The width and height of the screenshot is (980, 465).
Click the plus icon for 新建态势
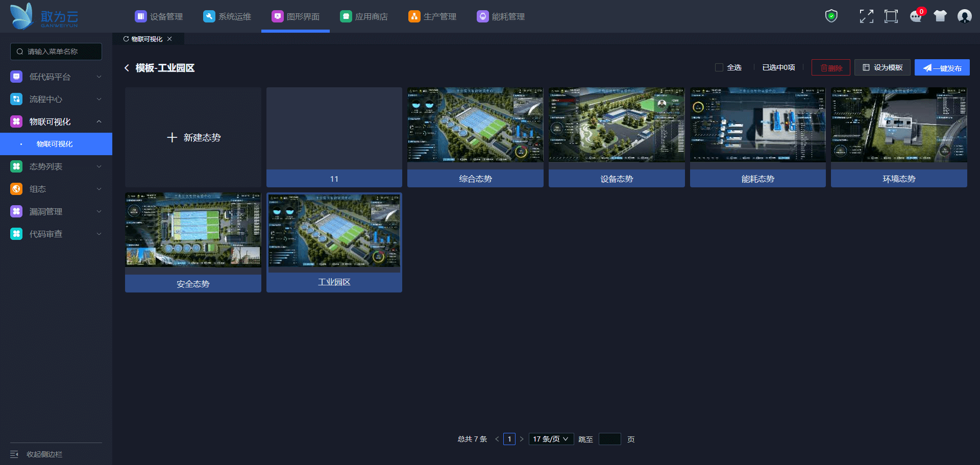click(x=172, y=137)
